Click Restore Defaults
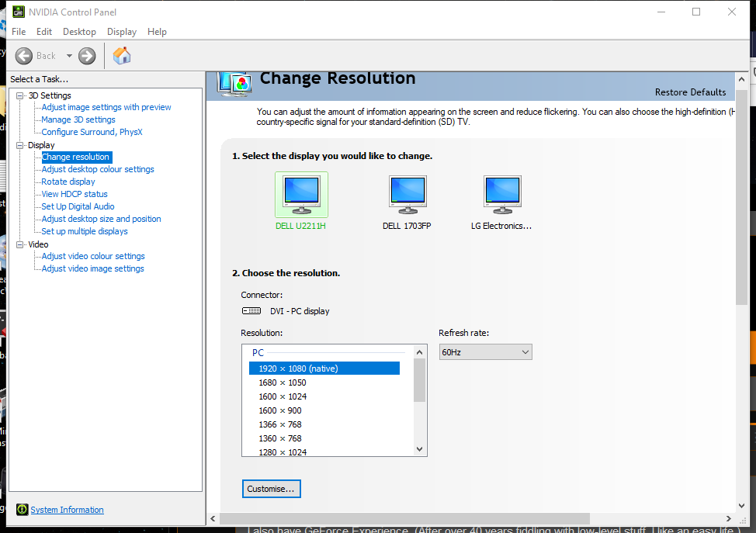The width and height of the screenshot is (756, 533). click(690, 92)
